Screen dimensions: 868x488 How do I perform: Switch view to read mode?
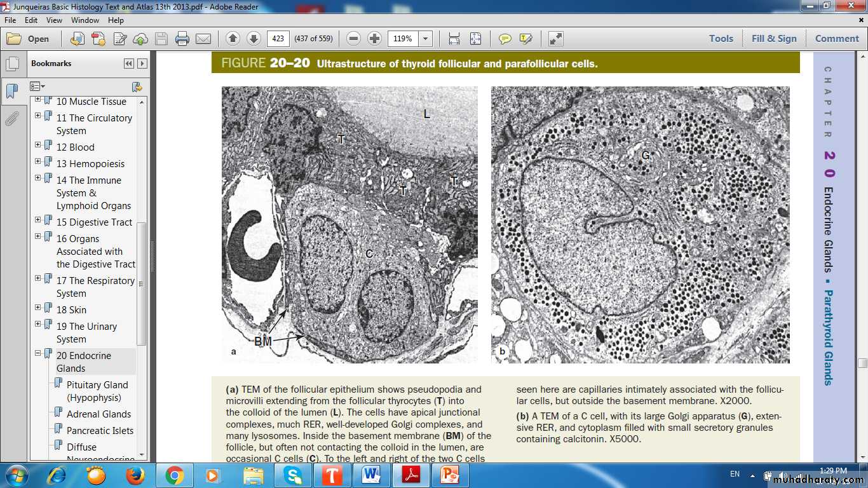(555, 39)
